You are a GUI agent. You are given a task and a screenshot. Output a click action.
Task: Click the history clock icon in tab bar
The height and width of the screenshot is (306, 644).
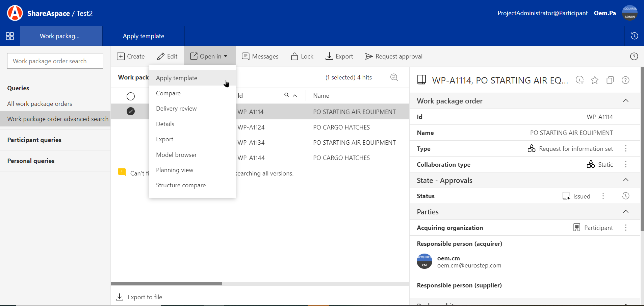pyautogui.click(x=634, y=36)
